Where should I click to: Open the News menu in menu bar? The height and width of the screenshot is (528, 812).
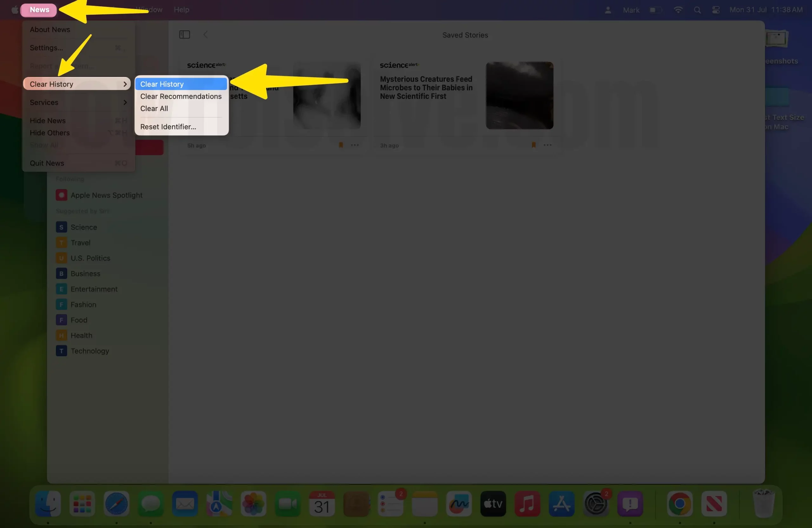pyautogui.click(x=39, y=10)
